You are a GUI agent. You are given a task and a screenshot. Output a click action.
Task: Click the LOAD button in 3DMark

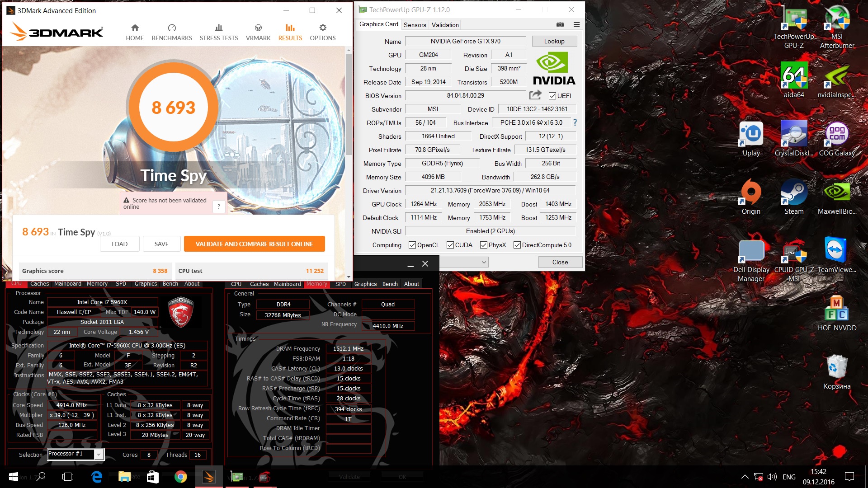[120, 244]
